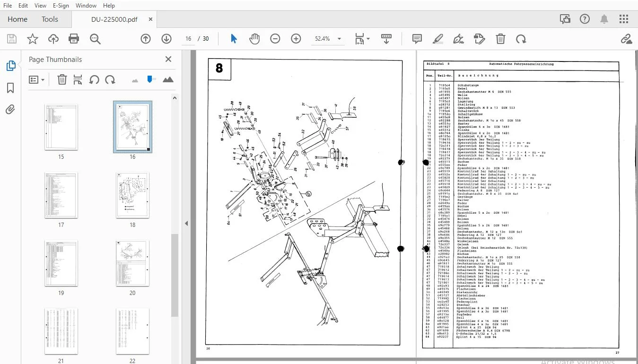Open the Edit menu
This screenshot has height=364, width=638.
pyautogui.click(x=23, y=6)
